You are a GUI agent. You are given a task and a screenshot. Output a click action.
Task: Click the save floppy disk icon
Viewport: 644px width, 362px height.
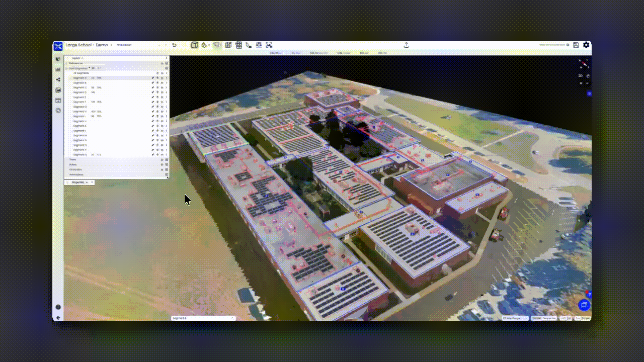point(576,45)
